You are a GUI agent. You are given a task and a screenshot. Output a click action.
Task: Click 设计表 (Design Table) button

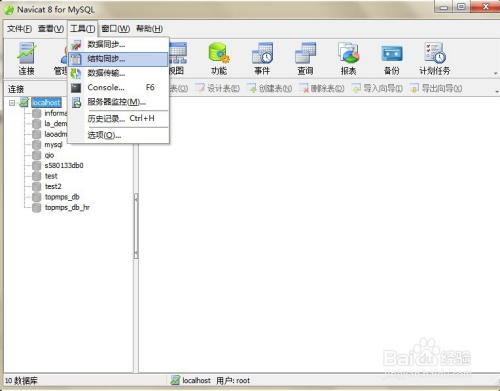[x=217, y=88]
